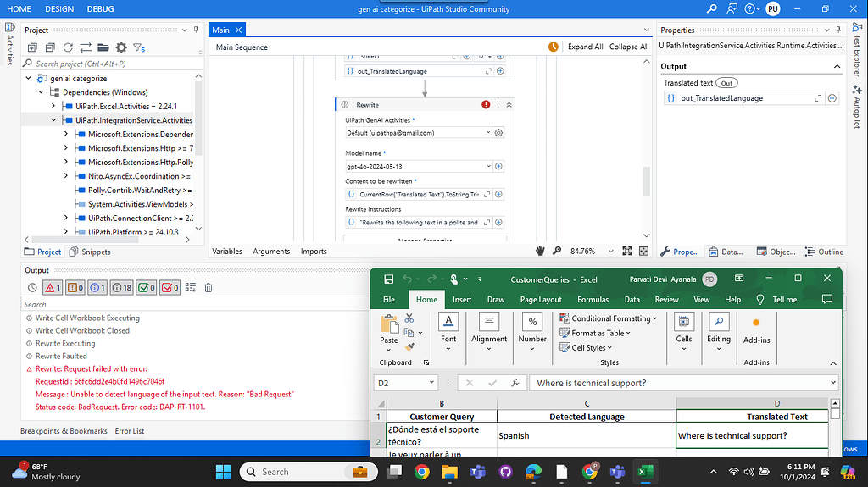The width and height of the screenshot is (868, 487).
Task: Toggle warning messages filter in Output
Action: point(75,288)
